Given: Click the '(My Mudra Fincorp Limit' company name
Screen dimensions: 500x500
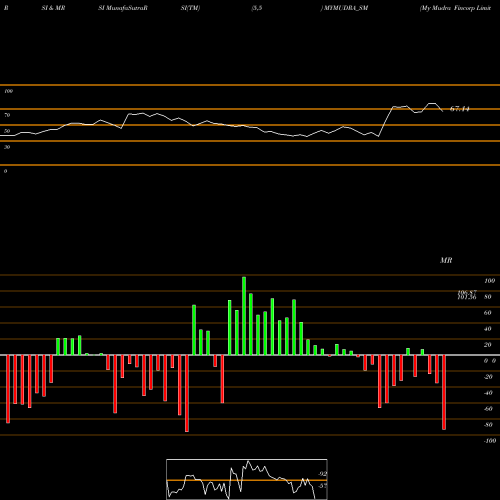Looking at the screenshot, I should tap(455, 8).
